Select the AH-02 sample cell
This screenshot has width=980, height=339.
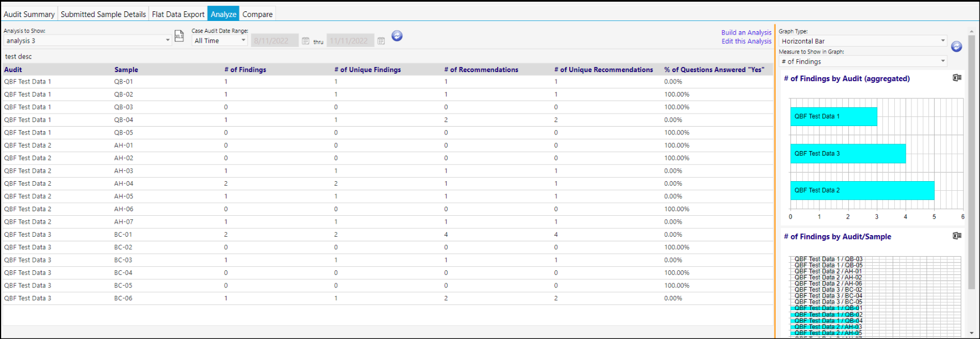pyautogui.click(x=124, y=158)
